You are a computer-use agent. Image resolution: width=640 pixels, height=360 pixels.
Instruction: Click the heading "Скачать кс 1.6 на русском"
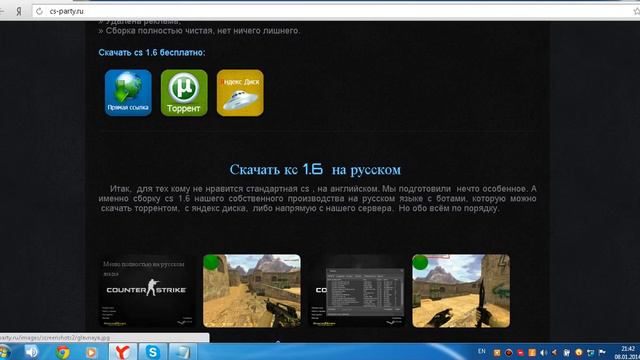tap(315, 169)
